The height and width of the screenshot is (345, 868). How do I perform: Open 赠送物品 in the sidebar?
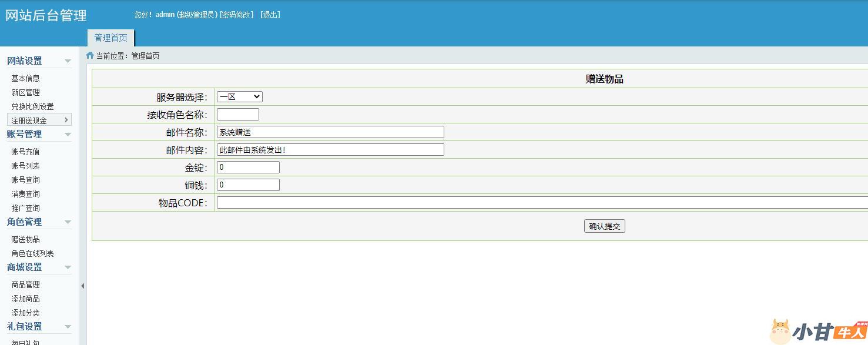26,239
